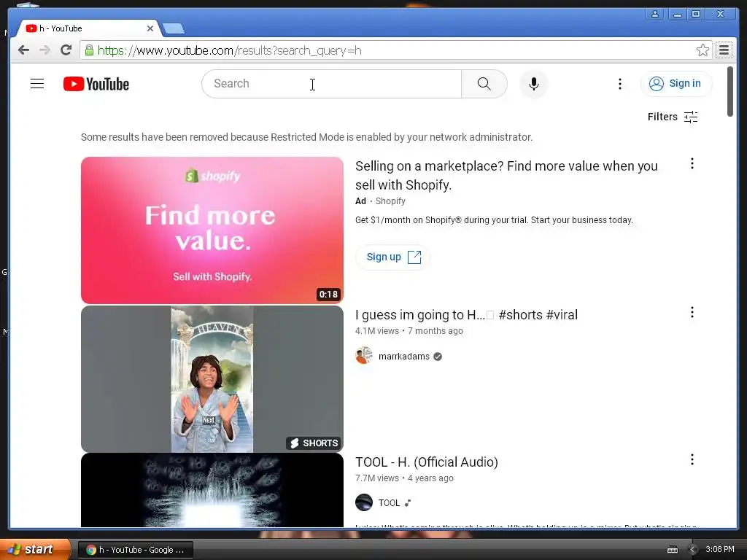Click the Chrome user profile icon in title bar

655,14
